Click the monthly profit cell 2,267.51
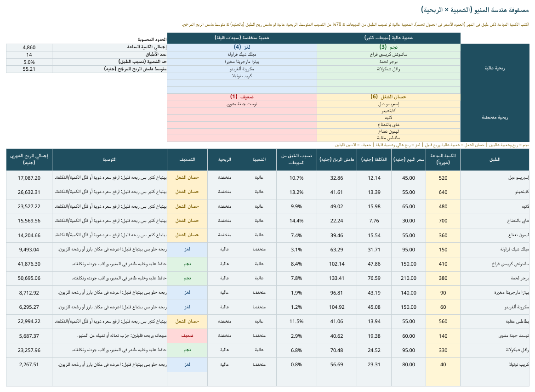The width and height of the screenshot is (535, 392). pos(29,364)
